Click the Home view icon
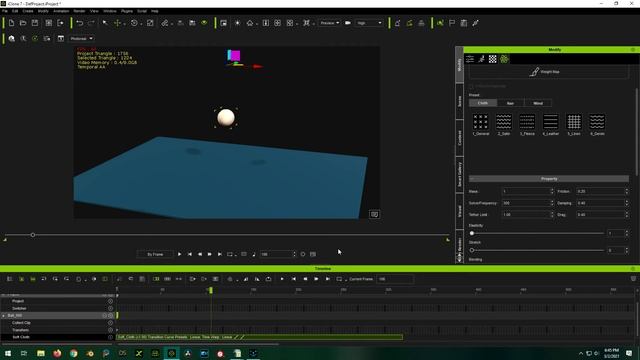The width and height of the screenshot is (640, 360). click(249, 23)
